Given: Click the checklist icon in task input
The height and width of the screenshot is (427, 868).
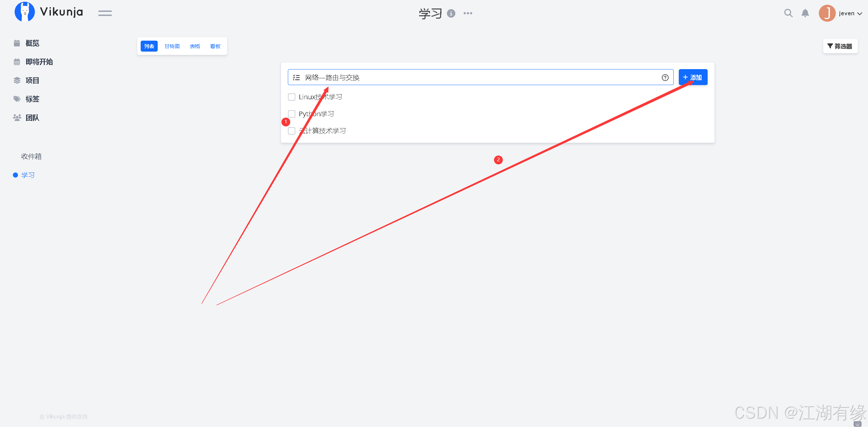Looking at the screenshot, I should (x=296, y=78).
